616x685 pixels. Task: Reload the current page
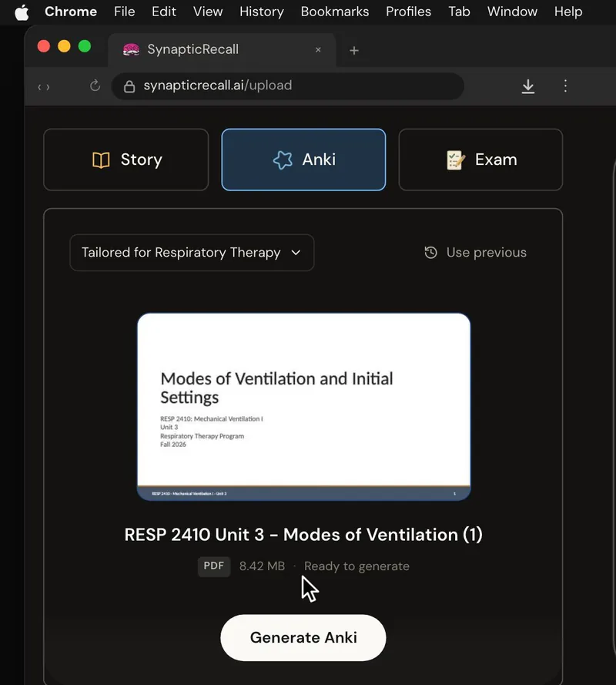pyautogui.click(x=95, y=86)
